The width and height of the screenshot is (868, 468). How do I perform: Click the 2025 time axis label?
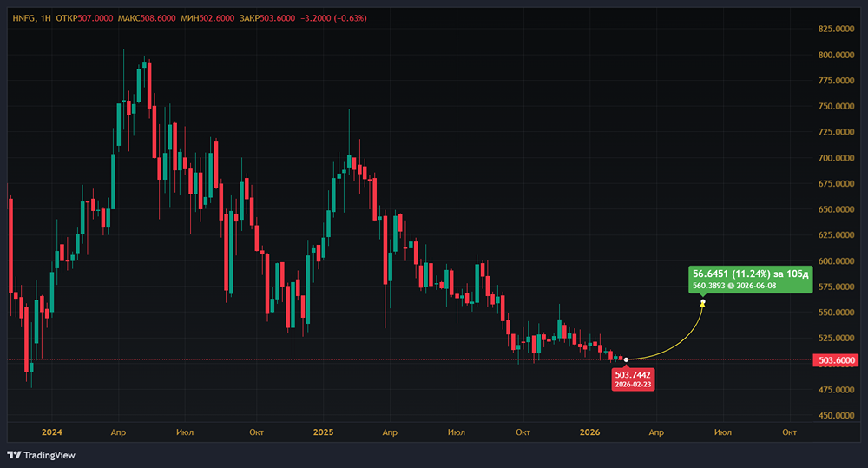[x=323, y=432]
